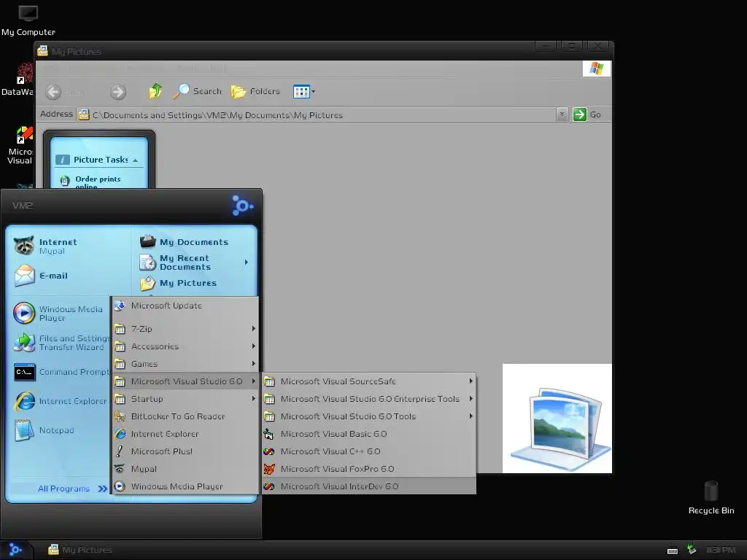Launch Microsoft Plus! from programs list
Screen dimensions: 747x560
tap(185, 451)
